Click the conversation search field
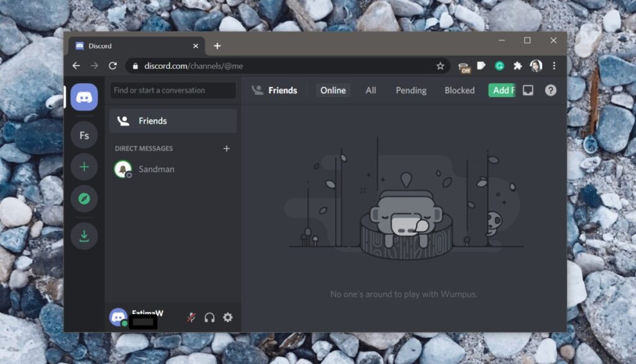 (x=172, y=90)
